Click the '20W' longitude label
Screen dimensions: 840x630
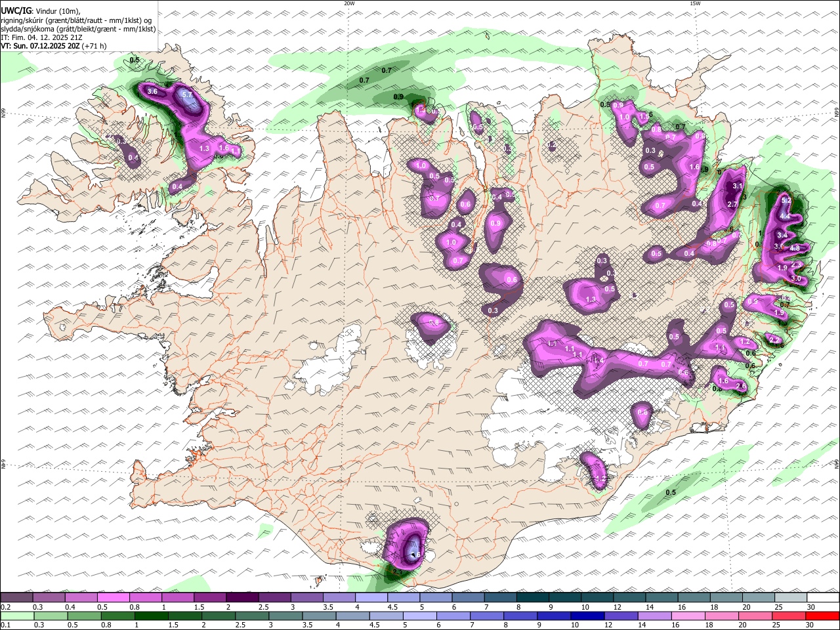(349, 3)
